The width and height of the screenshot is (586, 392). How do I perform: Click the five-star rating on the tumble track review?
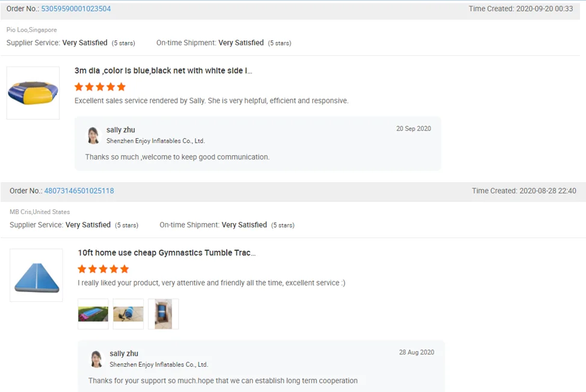(103, 269)
